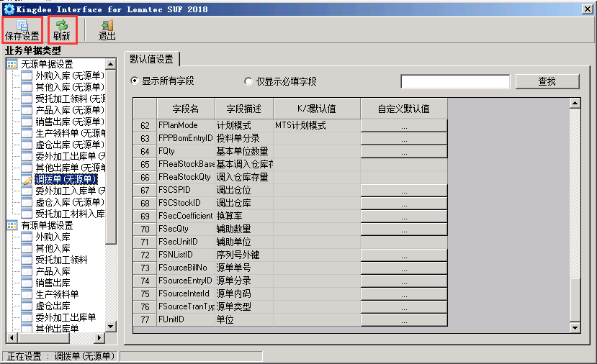Open custom default button for FSCStockID row
The image size is (597, 364).
(x=404, y=203)
